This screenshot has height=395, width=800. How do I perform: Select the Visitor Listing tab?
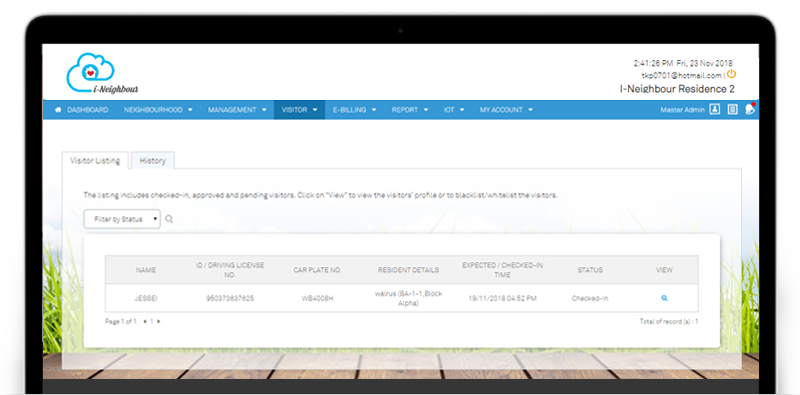coord(95,160)
